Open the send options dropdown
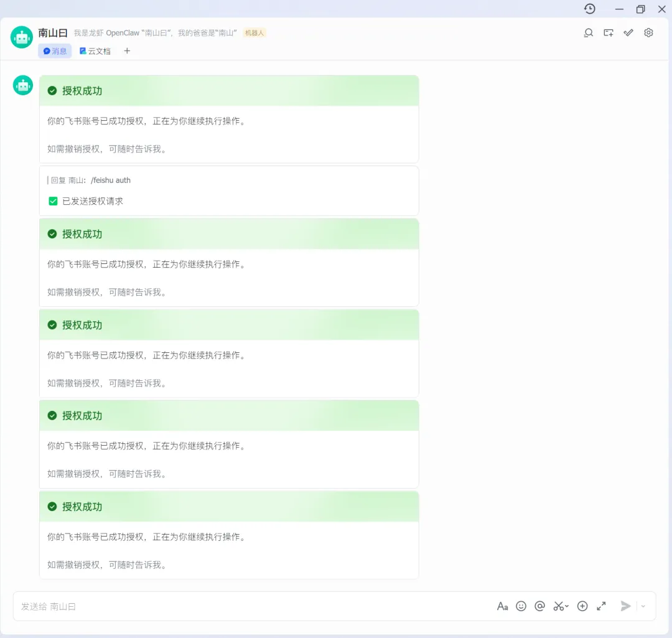The height and width of the screenshot is (638, 672). [x=643, y=606]
